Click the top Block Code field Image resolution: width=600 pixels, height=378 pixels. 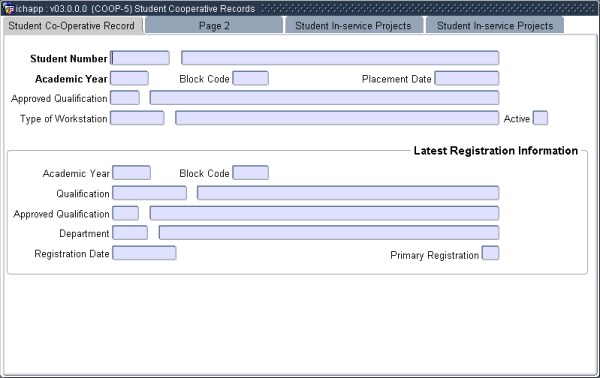(x=251, y=78)
